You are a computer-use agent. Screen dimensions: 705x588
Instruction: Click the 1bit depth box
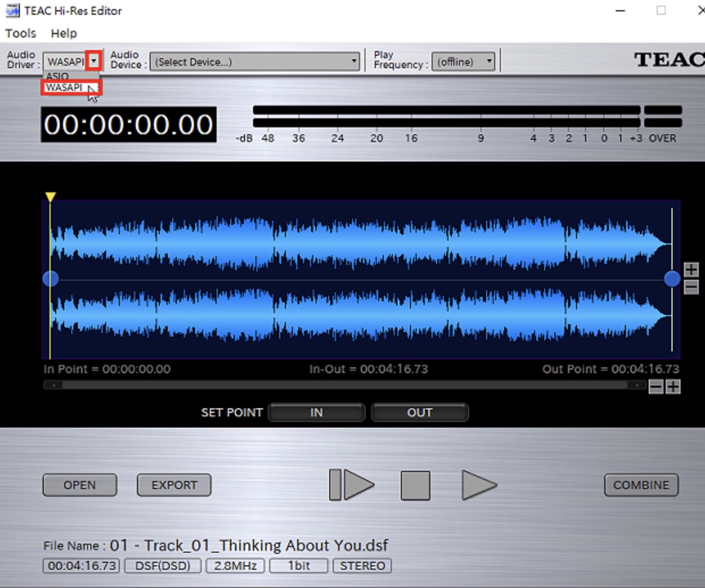tap(298, 566)
